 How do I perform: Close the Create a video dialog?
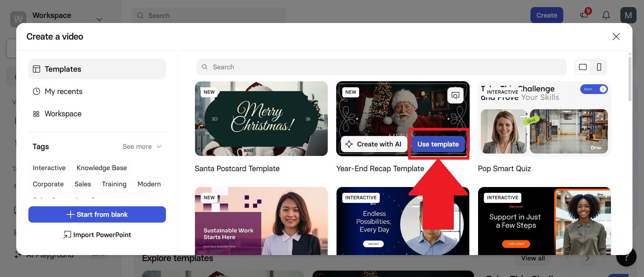(616, 37)
